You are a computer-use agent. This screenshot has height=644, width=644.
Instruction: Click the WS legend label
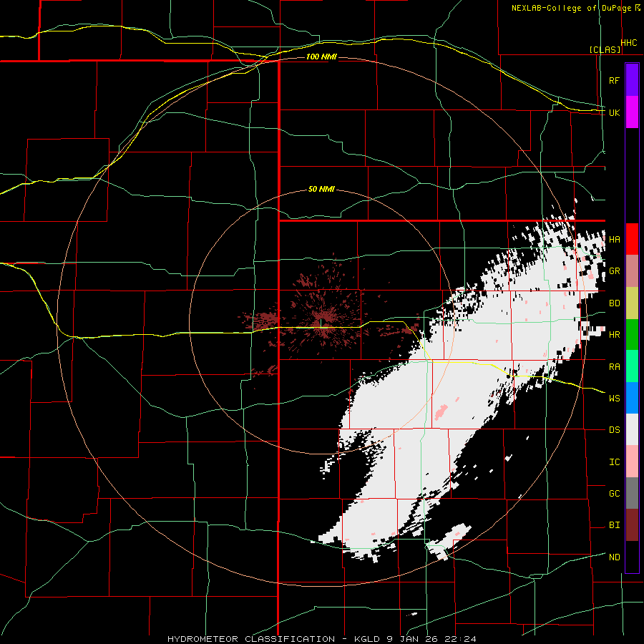pyautogui.click(x=614, y=398)
